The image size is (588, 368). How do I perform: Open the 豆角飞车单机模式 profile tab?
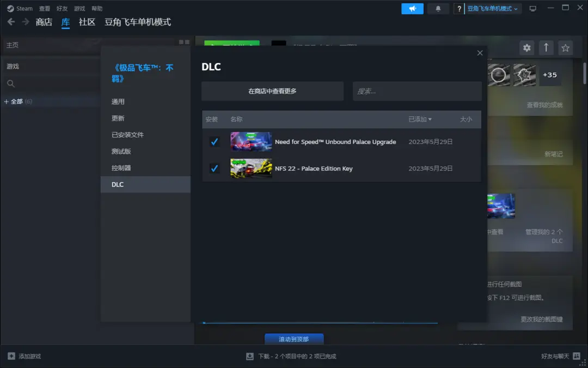[138, 22]
